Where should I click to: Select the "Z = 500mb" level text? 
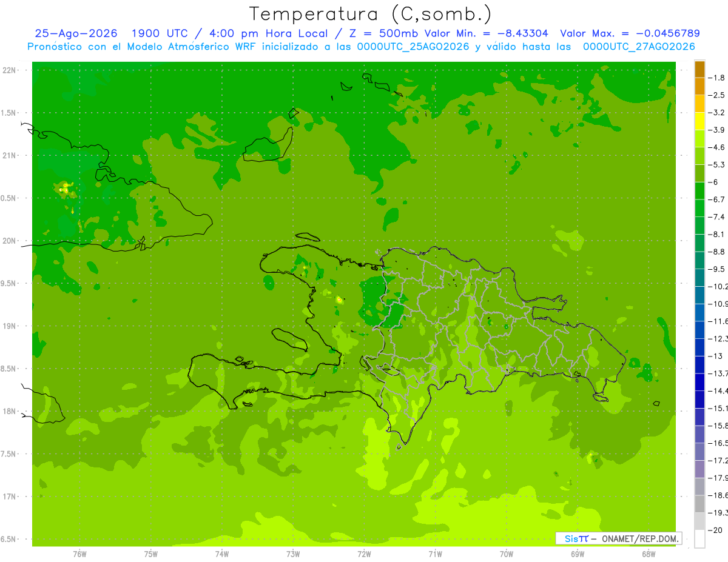(x=385, y=33)
